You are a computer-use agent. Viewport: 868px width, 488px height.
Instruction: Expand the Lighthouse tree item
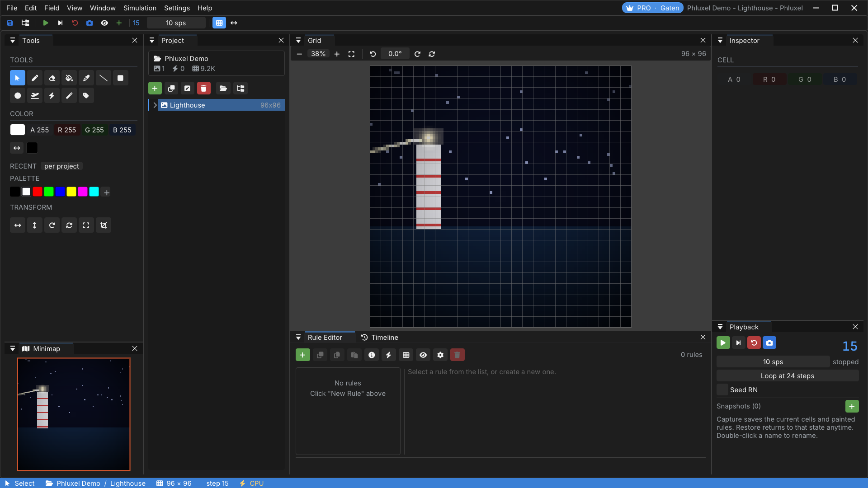[x=155, y=105]
